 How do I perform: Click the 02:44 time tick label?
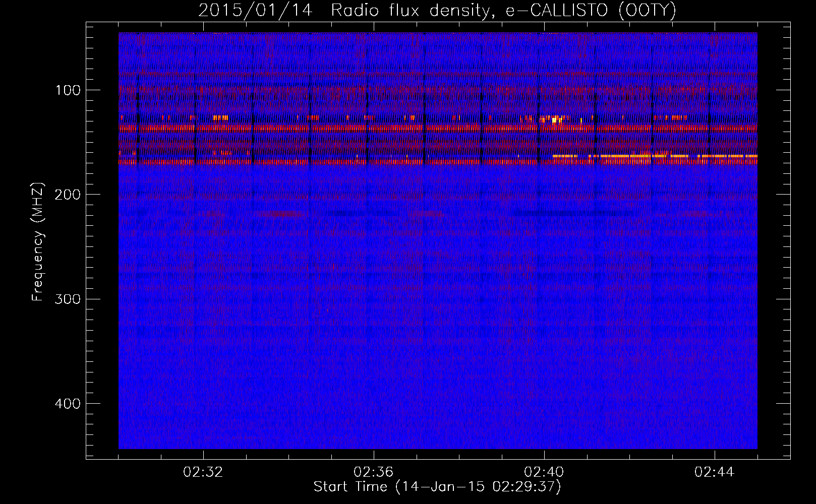pyautogui.click(x=715, y=472)
